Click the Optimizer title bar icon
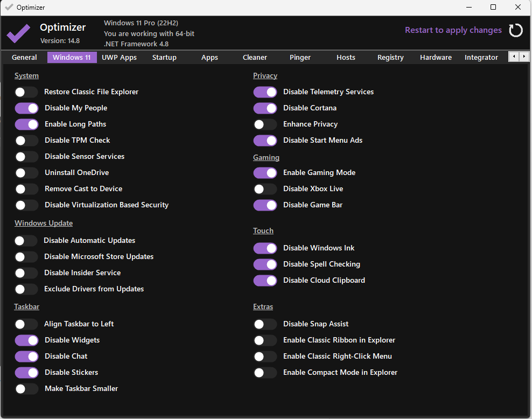Screen dimensions: 532x419 coord(9,8)
